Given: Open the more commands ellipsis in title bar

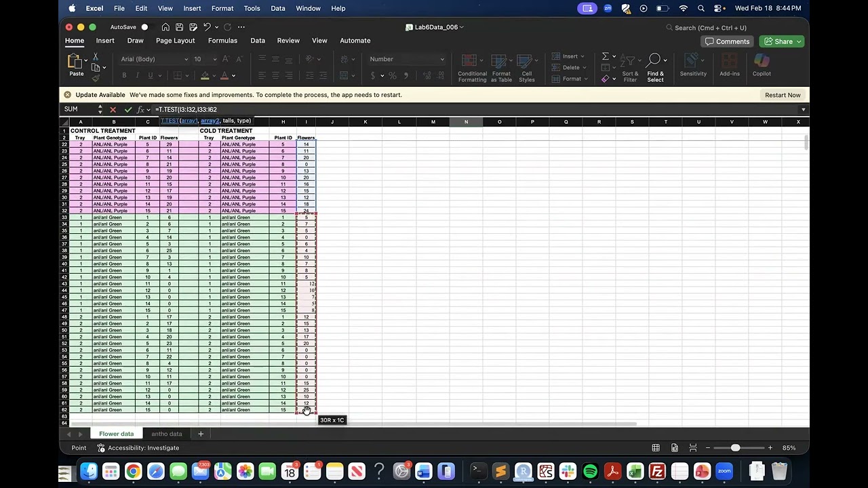Looking at the screenshot, I should pos(241,27).
